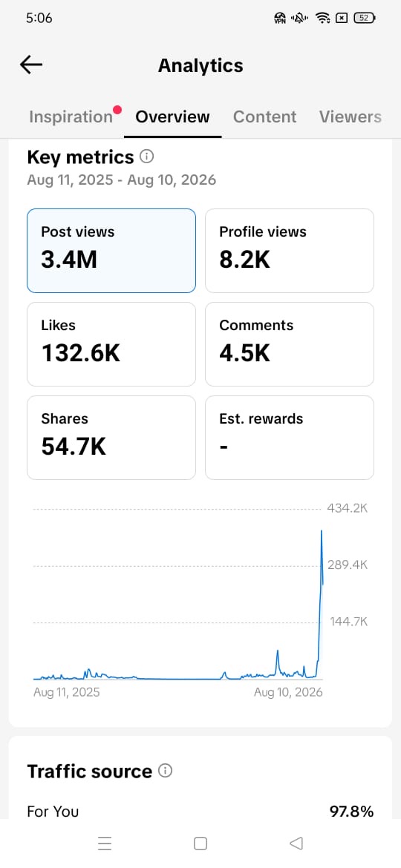Tap the Android recent apps menu icon
401x868 pixels.
coord(105,843)
